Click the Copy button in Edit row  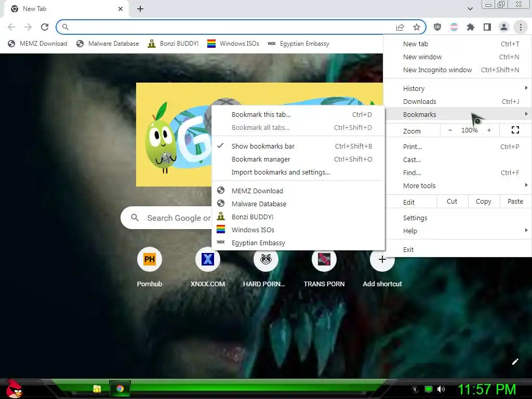(x=484, y=202)
